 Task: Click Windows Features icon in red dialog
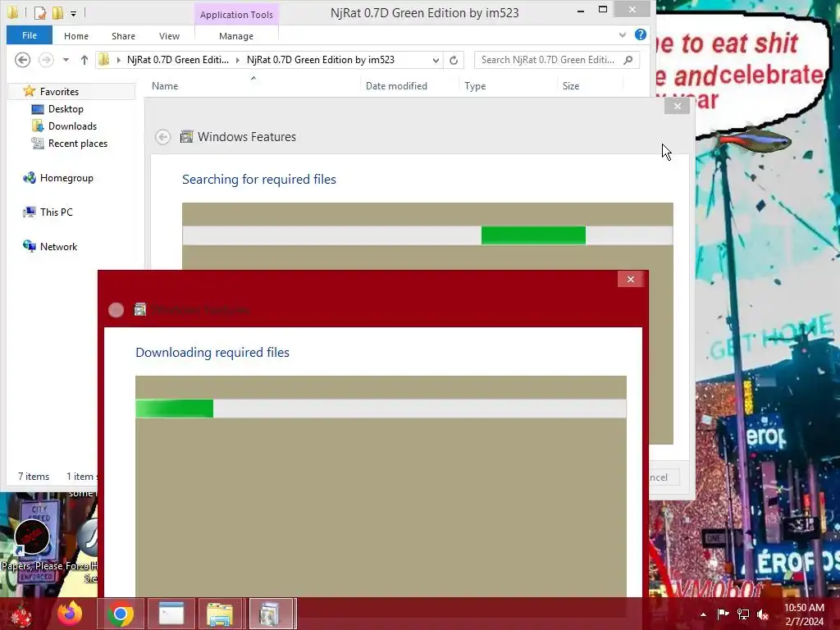[x=139, y=309]
